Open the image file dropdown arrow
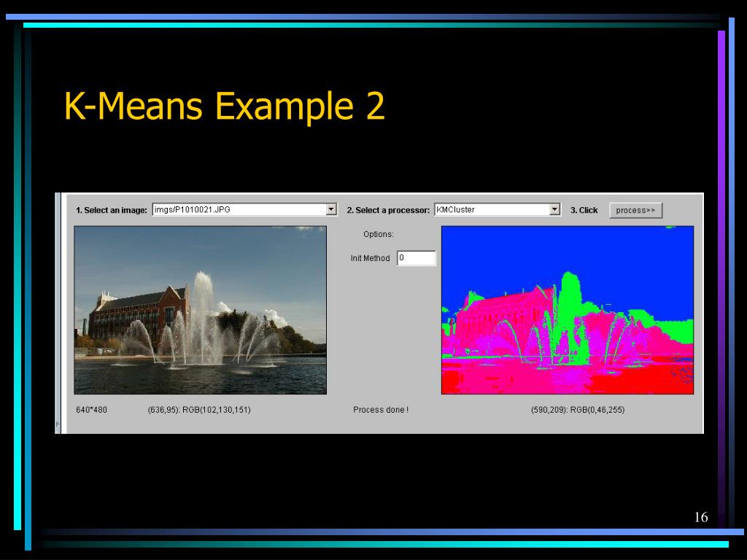Screen dimensions: 747x560 tap(332, 209)
